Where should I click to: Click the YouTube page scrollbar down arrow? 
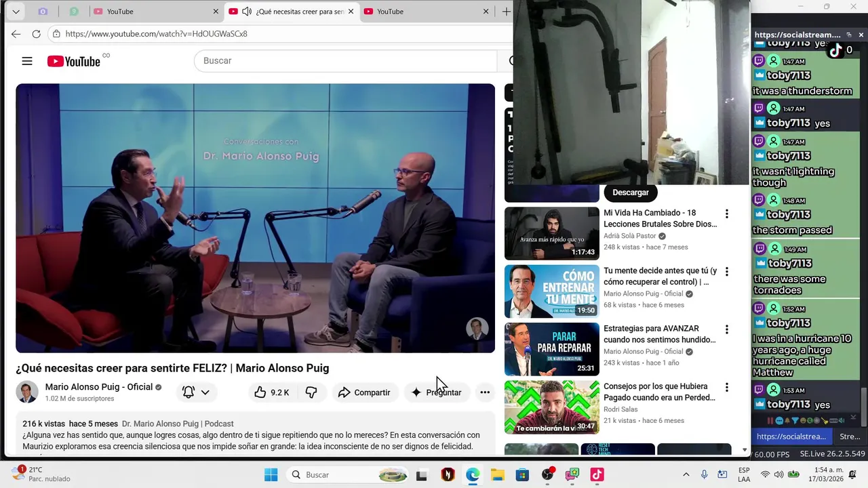coord(745,450)
